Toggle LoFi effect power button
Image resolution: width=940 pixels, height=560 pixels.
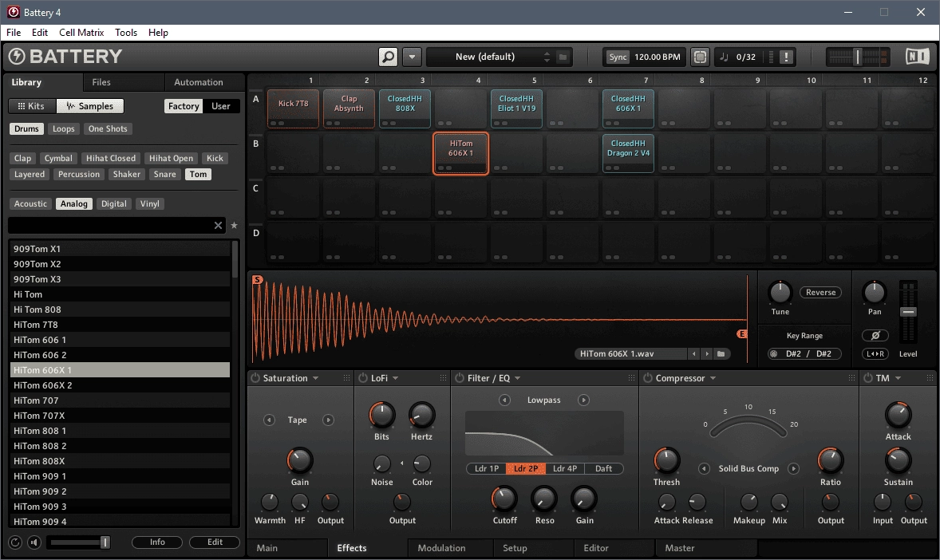[363, 378]
